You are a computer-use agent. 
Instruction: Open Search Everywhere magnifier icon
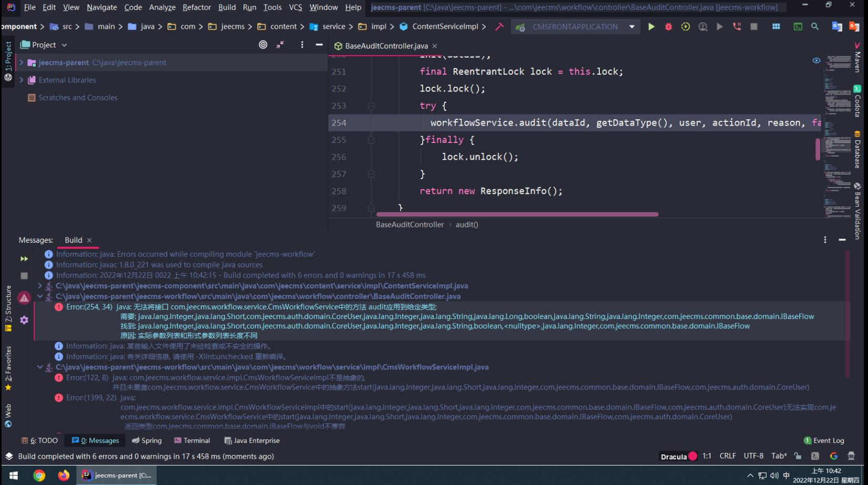click(815, 27)
